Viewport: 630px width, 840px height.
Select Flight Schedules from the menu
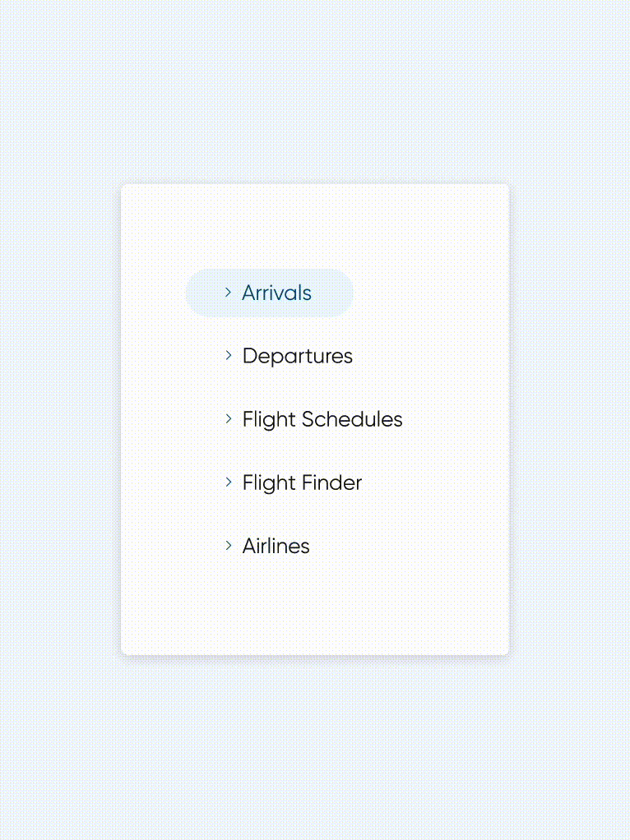pos(322,420)
